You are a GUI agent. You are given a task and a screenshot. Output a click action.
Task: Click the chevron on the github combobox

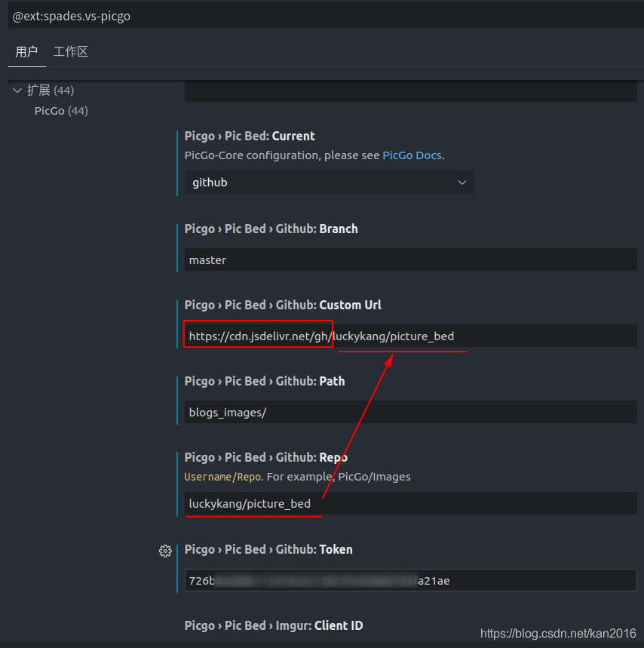(x=462, y=182)
